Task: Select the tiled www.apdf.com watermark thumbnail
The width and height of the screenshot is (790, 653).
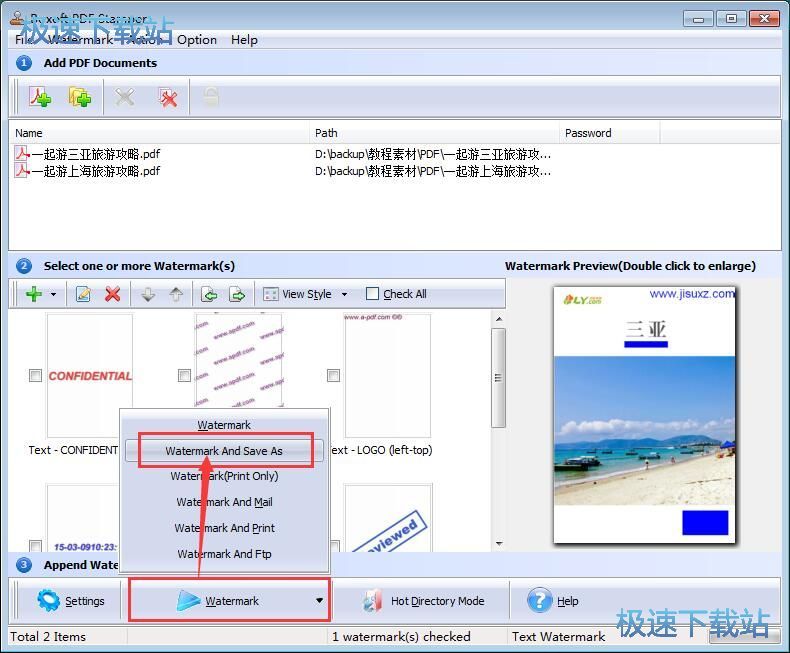Action: (x=239, y=360)
